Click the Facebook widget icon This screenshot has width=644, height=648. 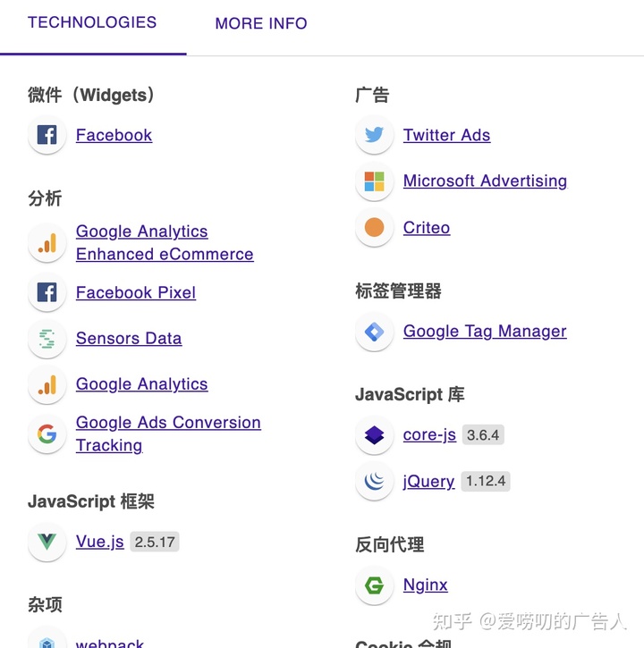[47, 135]
